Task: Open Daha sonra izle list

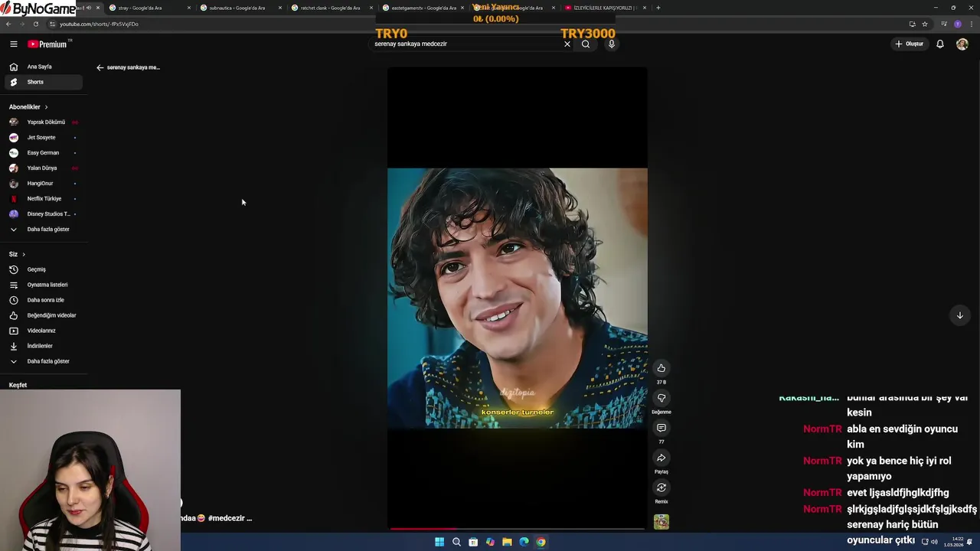Action: (x=42, y=300)
